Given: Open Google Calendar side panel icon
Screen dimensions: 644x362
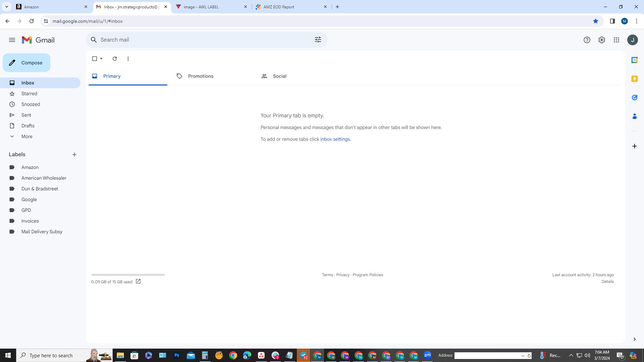Looking at the screenshot, I should coord(634,60).
